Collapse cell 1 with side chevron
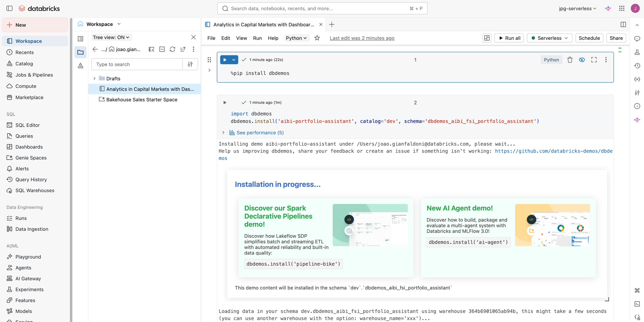The image size is (644, 322). 209,70
